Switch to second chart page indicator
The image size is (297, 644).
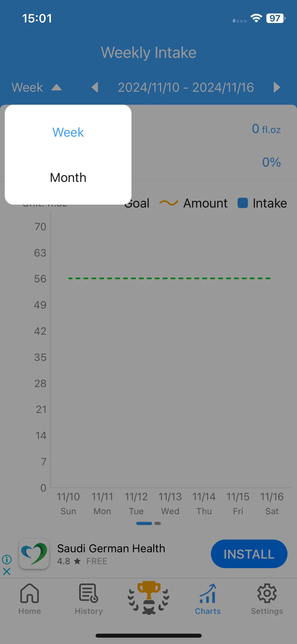point(158,523)
